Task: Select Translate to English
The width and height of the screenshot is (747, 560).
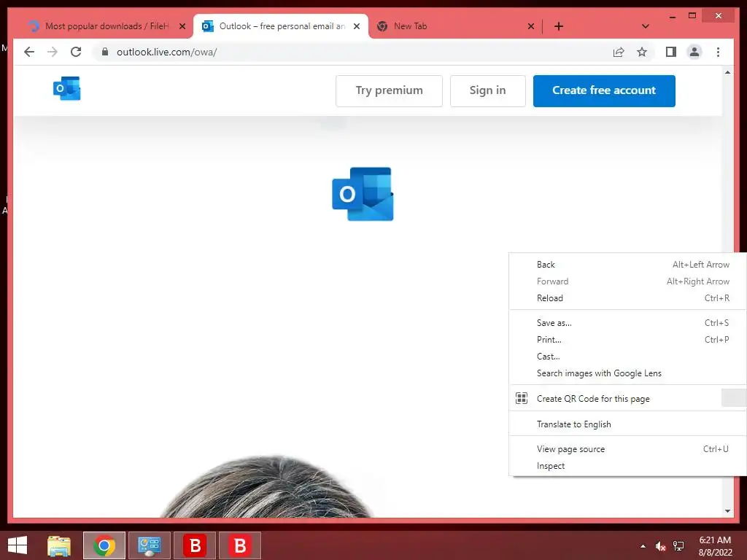Action: (x=627, y=424)
